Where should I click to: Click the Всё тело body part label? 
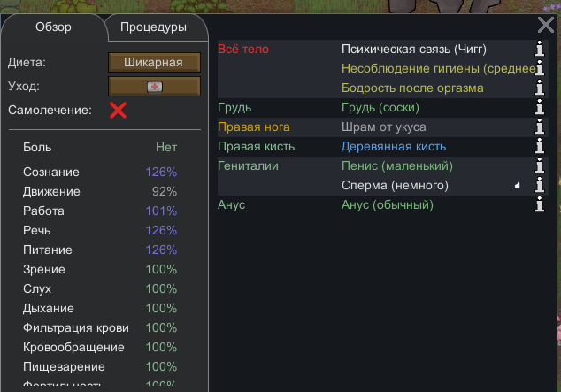[243, 50]
